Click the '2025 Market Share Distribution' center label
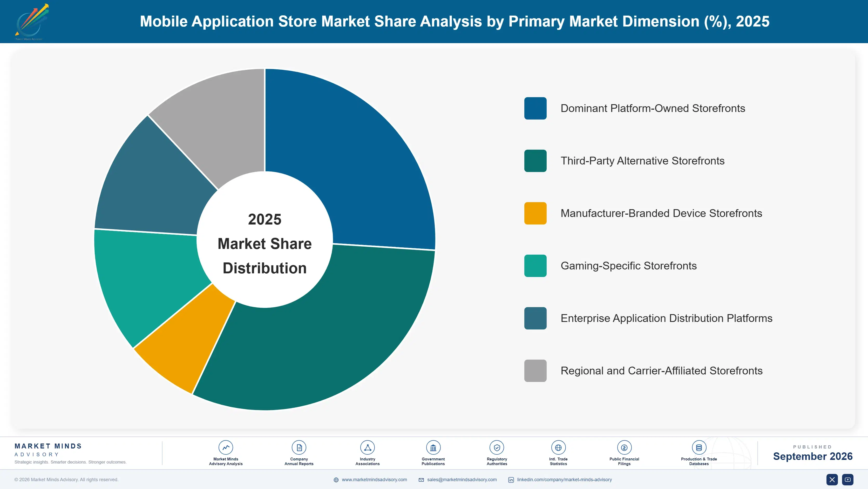 tap(265, 243)
